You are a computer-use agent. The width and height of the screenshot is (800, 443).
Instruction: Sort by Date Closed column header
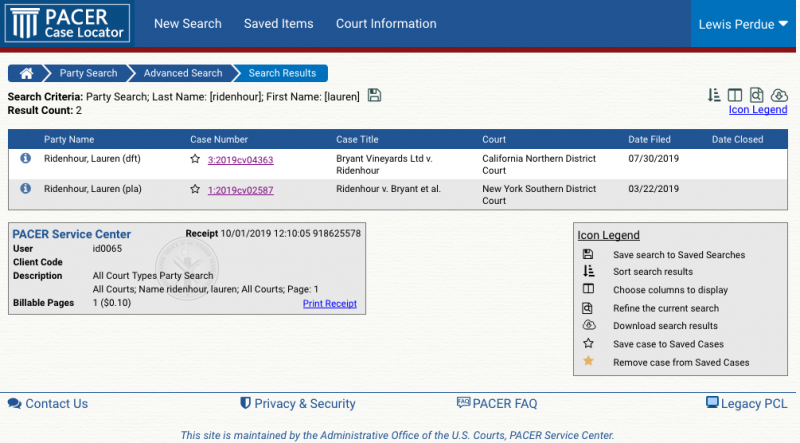(x=737, y=139)
